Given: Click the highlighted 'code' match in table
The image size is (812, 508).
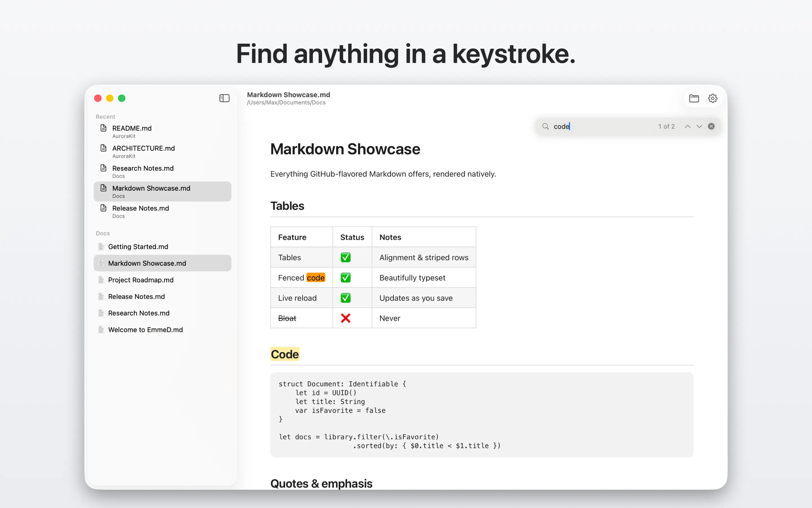Looking at the screenshot, I should 315,277.
